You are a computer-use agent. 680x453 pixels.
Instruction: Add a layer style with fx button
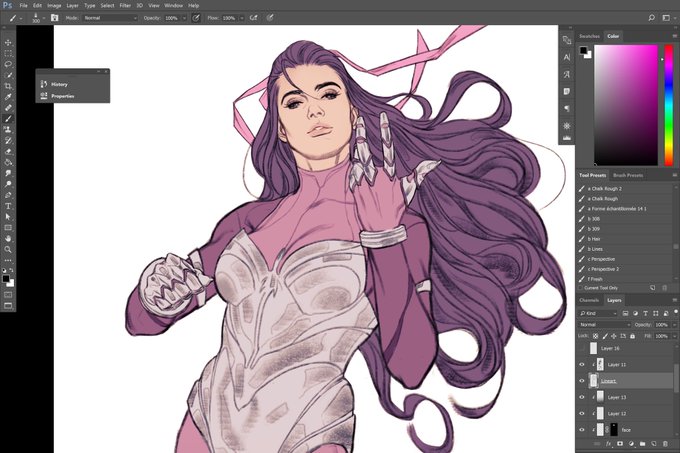(608, 444)
